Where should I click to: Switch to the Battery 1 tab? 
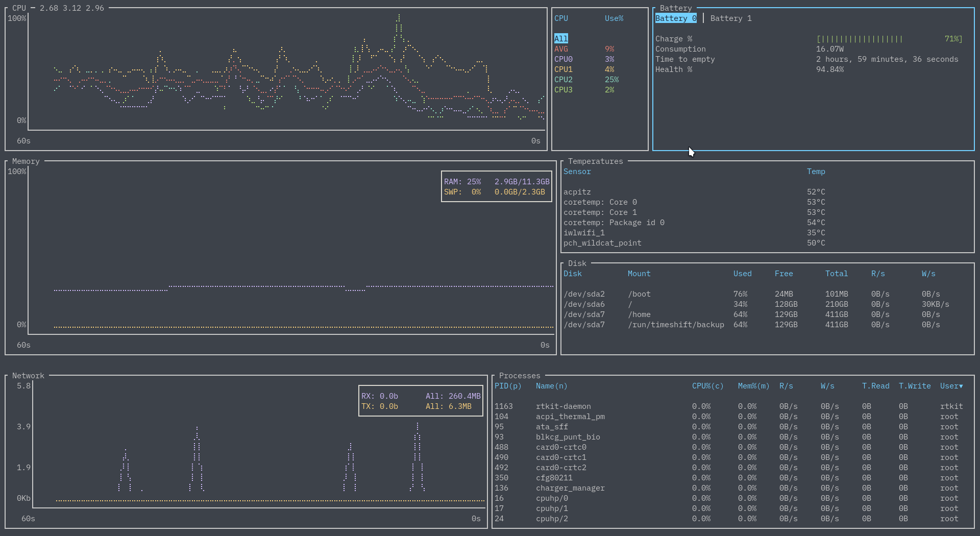[731, 18]
